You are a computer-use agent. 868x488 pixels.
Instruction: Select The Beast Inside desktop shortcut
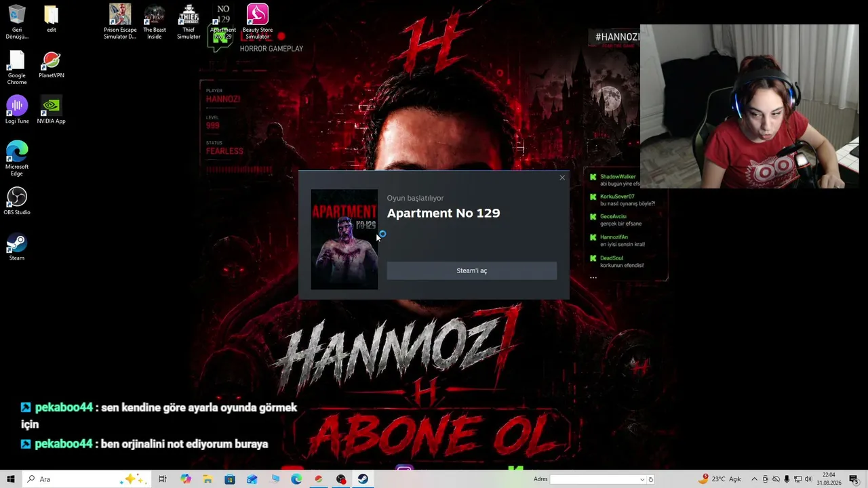coord(155,22)
